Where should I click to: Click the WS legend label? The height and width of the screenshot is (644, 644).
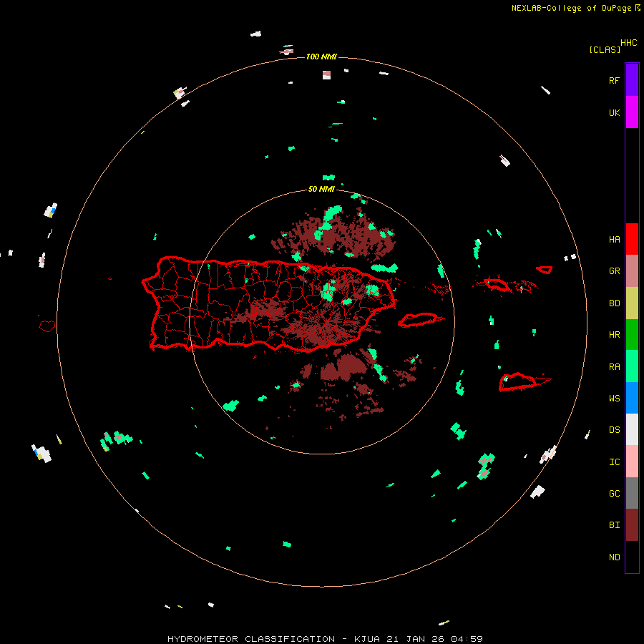click(x=614, y=398)
